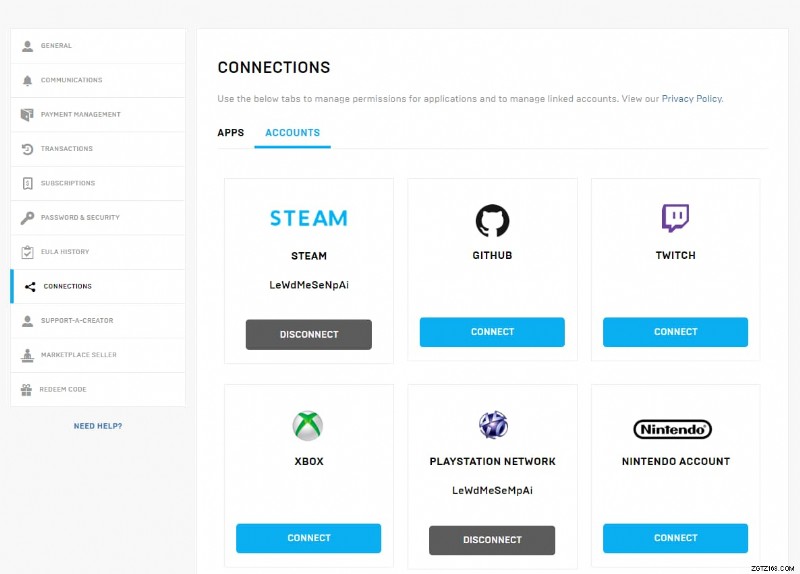800x574 pixels.
Task: Click the Need Help? link
Action: 98,426
